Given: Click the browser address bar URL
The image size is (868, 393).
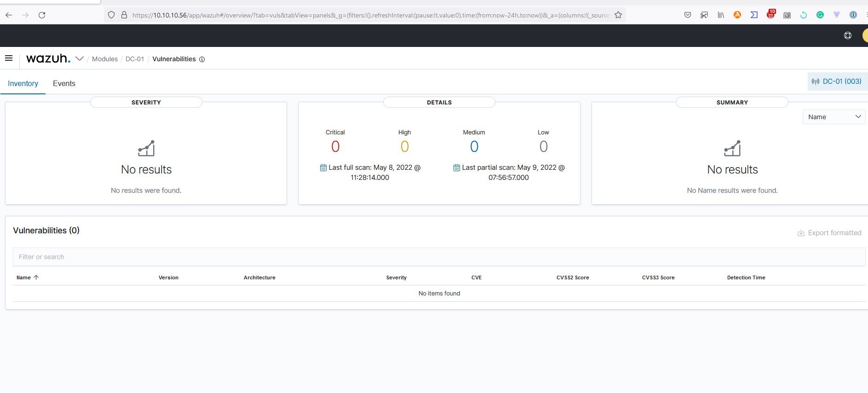Looking at the screenshot, I should (371, 15).
